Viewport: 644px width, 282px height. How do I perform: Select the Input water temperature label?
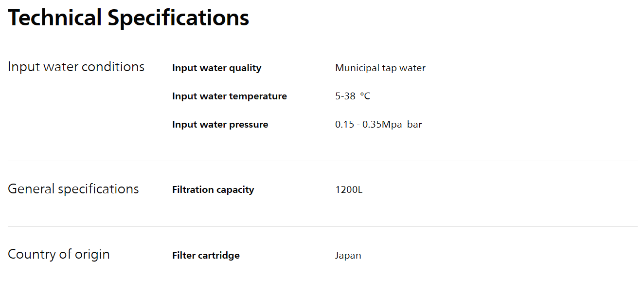point(230,96)
